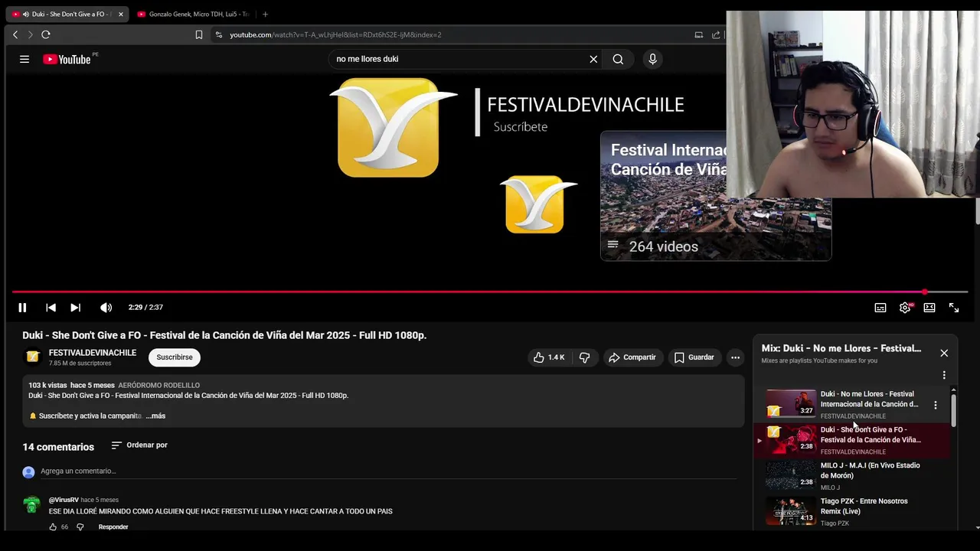Go back in browser history
This screenshot has height=551, width=980.
pos(15,34)
